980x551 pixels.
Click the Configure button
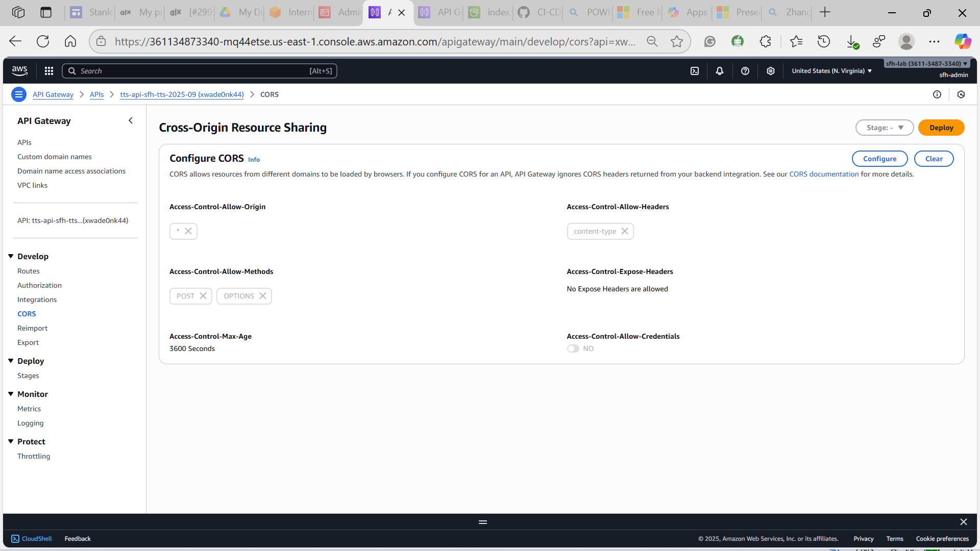click(879, 159)
